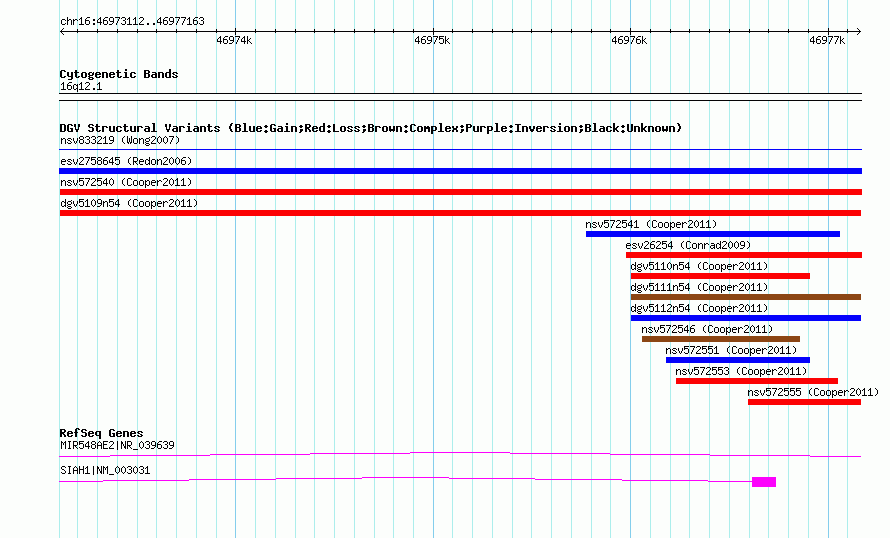Screen dimensions: 890x538
Task: Click the 46975k ruler tick label
Action: click(x=432, y=40)
